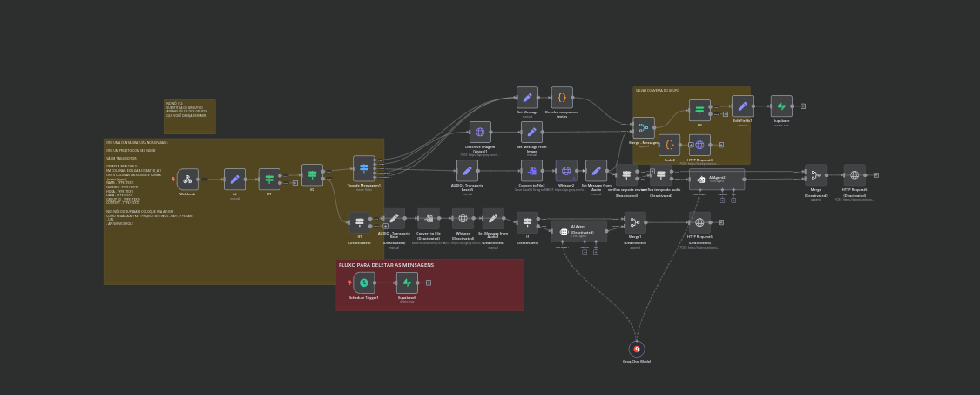
Task: Click plus connector after top-right Supabase node
Action: (802, 106)
